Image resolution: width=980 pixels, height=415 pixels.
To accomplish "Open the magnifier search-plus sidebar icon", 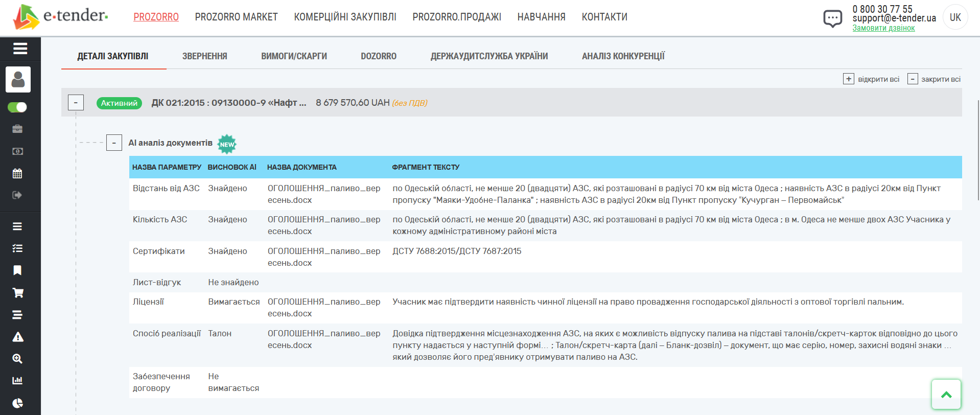I will point(17,359).
